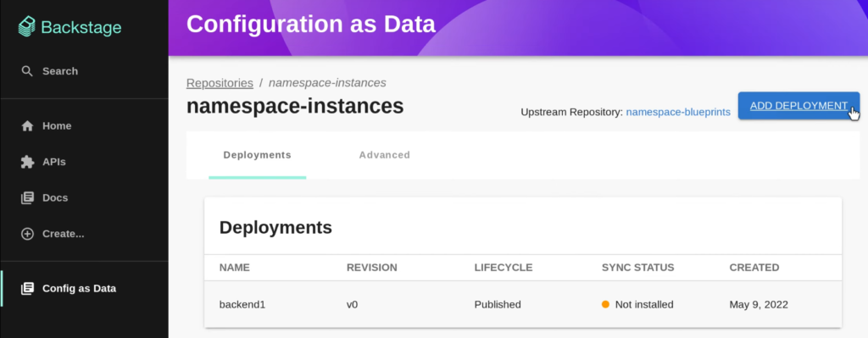Switch to the Advanced tab
This screenshot has width=868, height=338.
[384, 156]
